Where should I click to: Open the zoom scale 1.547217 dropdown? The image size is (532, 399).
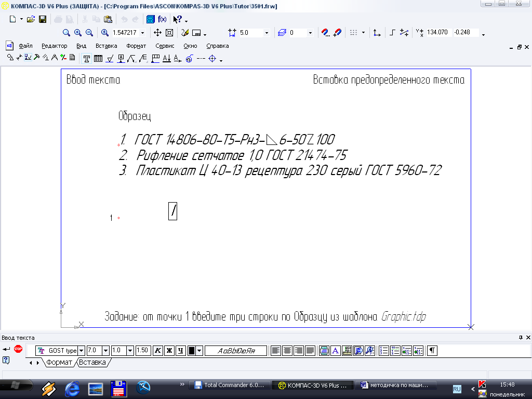(x=142, y=33)
